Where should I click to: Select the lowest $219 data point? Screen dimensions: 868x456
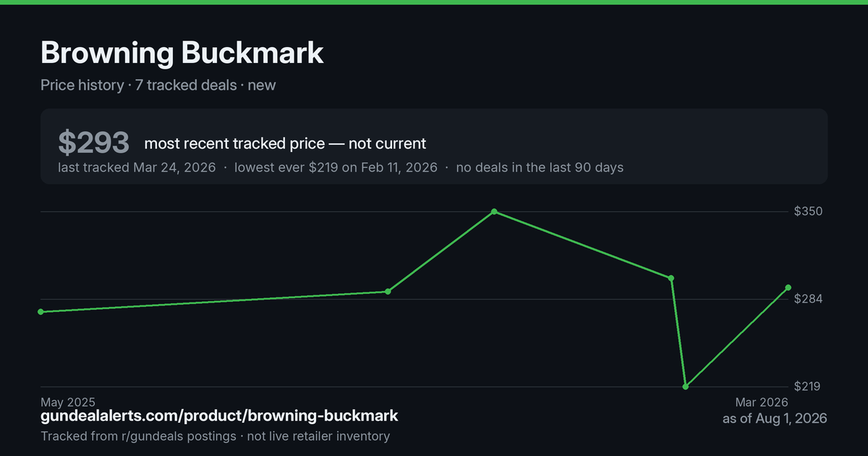(x=685, y=387)
